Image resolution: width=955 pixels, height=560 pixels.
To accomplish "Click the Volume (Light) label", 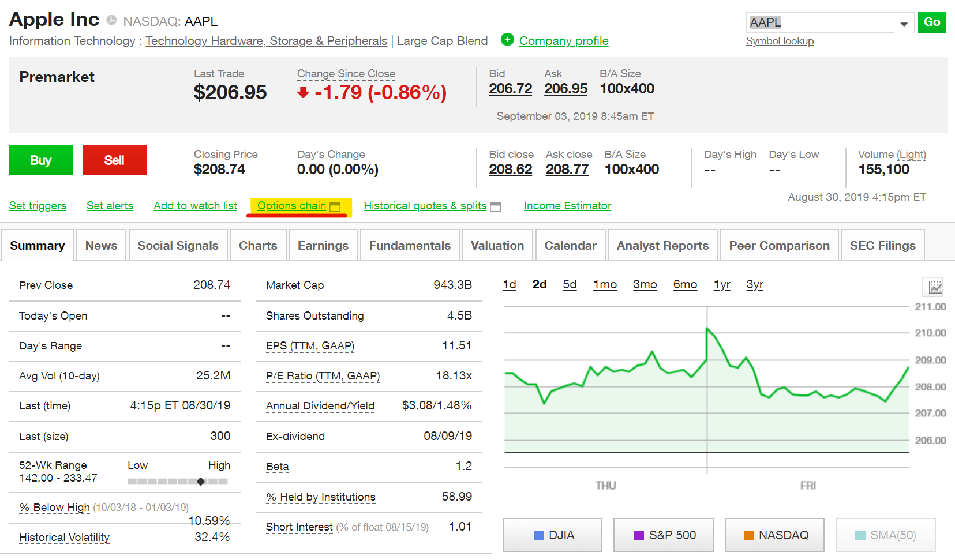I will click(x=892, y=155).
